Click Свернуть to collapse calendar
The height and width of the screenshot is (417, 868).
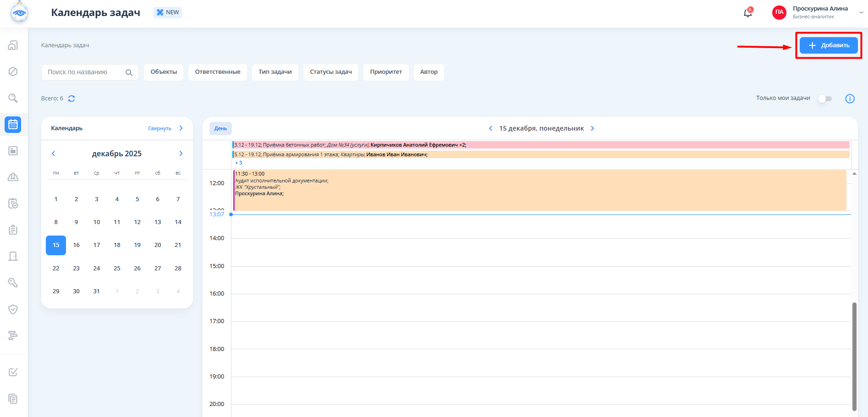pyautogui.click(x=159, y=128)
